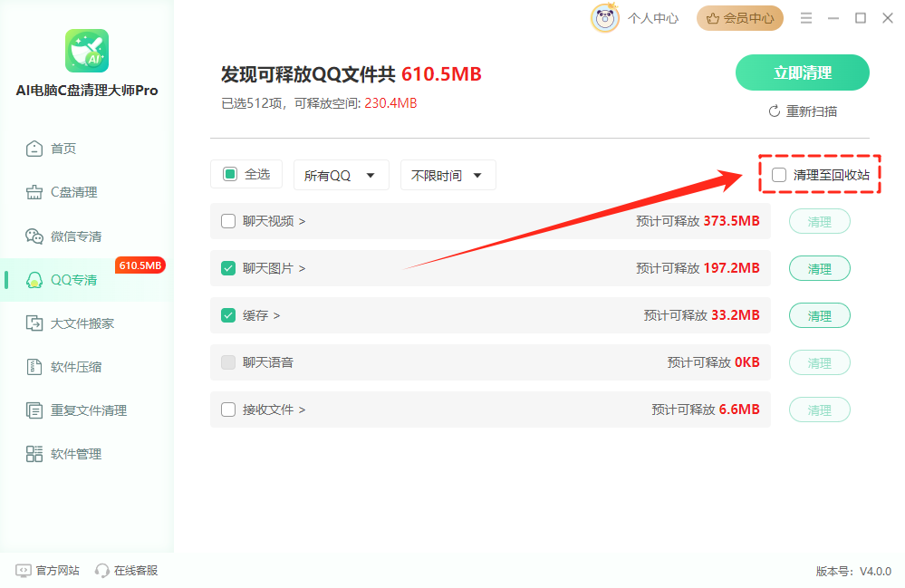Click the C盘清理 basket icon

coord(34,192)
